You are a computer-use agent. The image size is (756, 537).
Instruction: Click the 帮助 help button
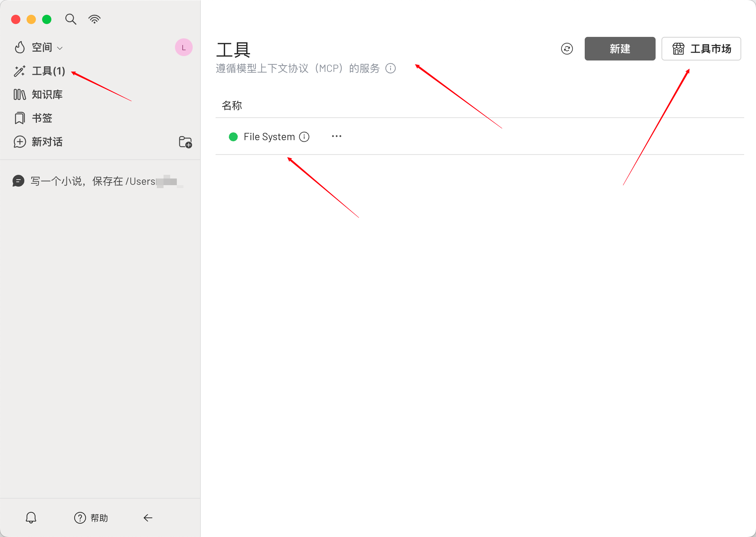tap(91, 518)
